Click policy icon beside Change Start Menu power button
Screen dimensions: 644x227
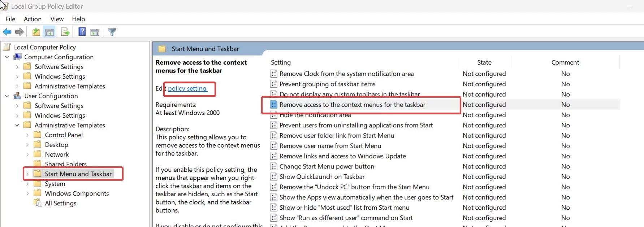pyautogui.click(x=274, y=166)
